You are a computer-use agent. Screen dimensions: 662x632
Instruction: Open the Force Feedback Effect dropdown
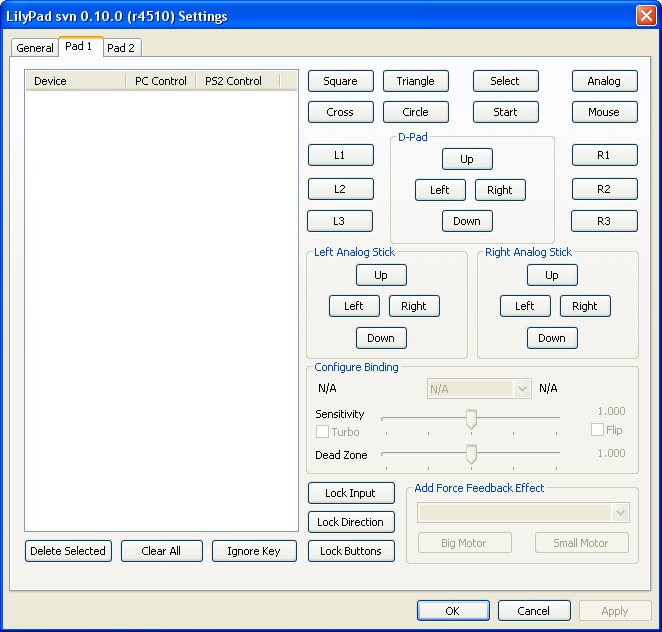tap(523, 513)
